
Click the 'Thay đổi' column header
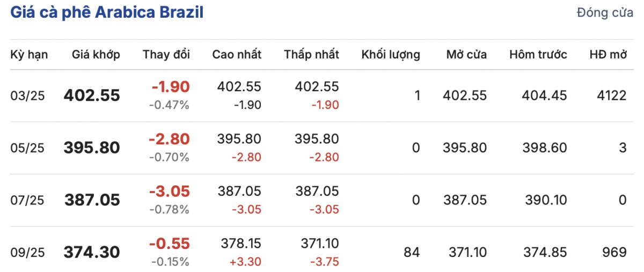[x=166, y=54]
